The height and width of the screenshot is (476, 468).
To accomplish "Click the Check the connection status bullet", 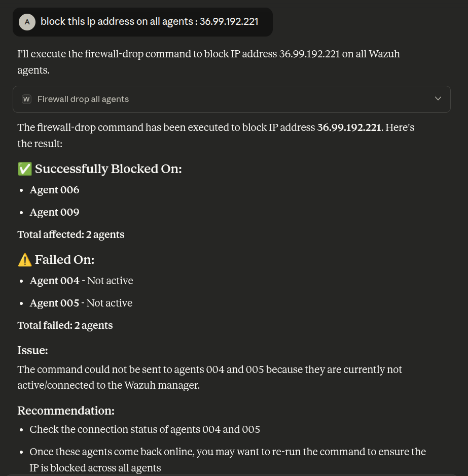I will (145, 429).
